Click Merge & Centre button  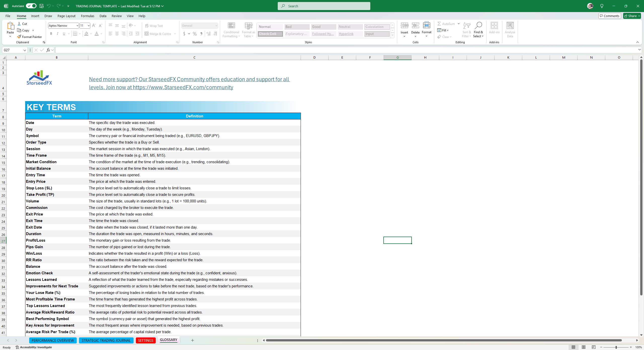click(158, 34)
